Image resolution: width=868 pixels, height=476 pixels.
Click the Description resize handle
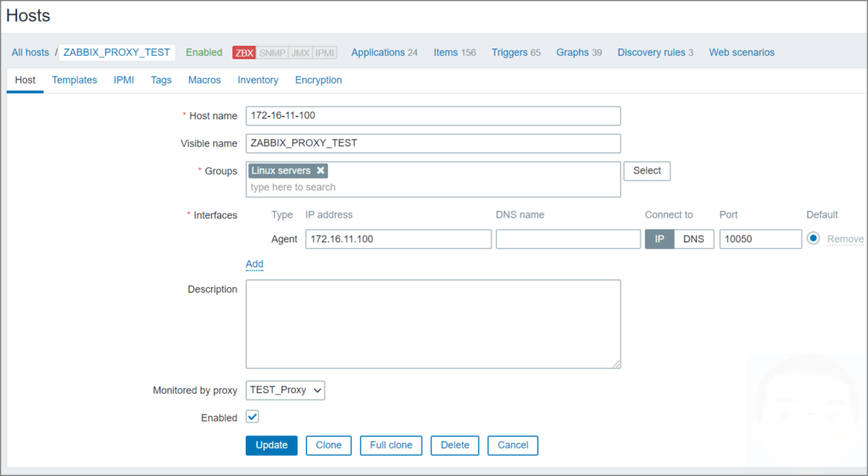(x=616, y=363)
